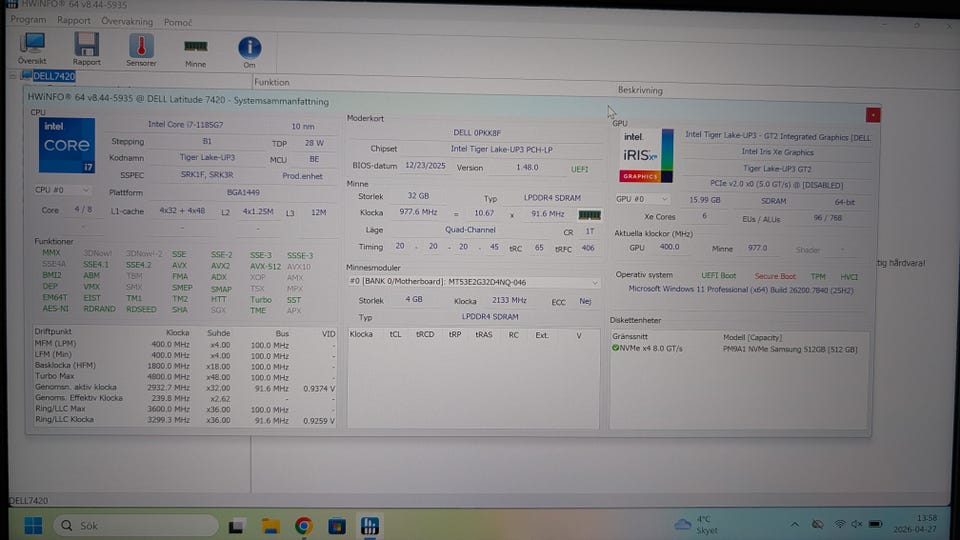Viewport: 960px width, 540px height.
Task: Open the Övervakning menu
Action: tap(127, 21)
